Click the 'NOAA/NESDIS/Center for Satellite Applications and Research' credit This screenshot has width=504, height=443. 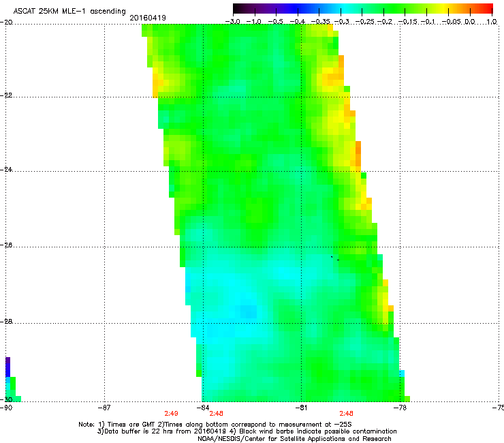click(294, 438)
